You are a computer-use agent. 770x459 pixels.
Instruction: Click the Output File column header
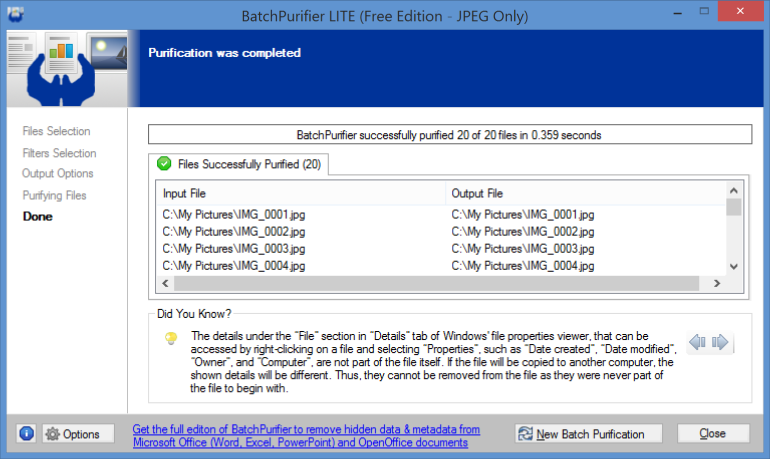pyautogui.click(x=585, y=193)
